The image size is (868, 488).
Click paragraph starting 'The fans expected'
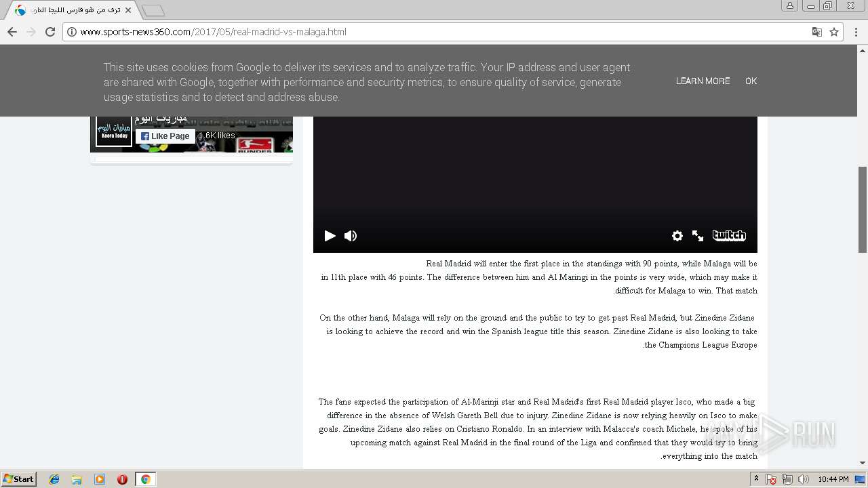pos(538,429)
